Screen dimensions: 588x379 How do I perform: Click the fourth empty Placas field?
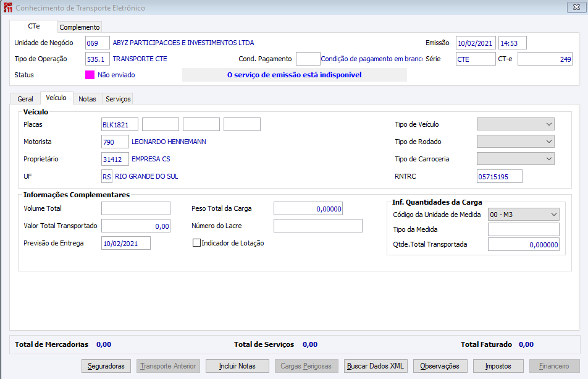242,124
